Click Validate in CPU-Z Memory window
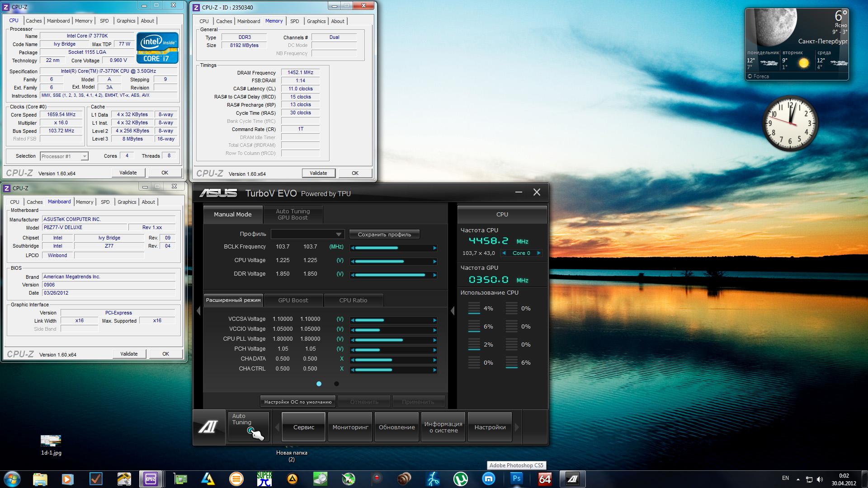The height and width of the screenshot is (488, 868). (318, 173)
